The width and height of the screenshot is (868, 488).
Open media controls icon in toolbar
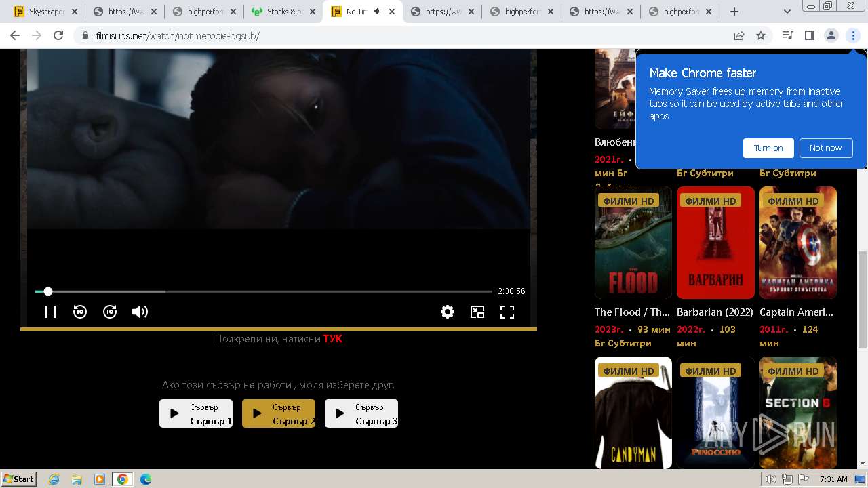point(787,35)
